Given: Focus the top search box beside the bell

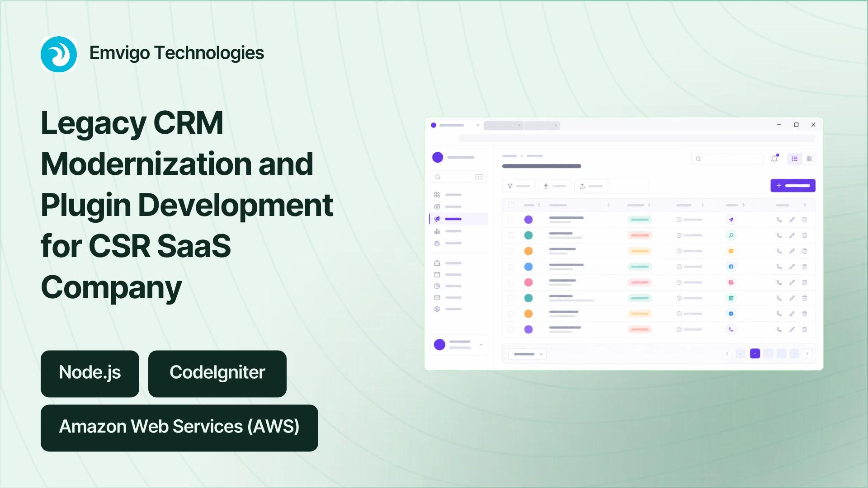Looking at the screenshot, I should click(727, 159).
